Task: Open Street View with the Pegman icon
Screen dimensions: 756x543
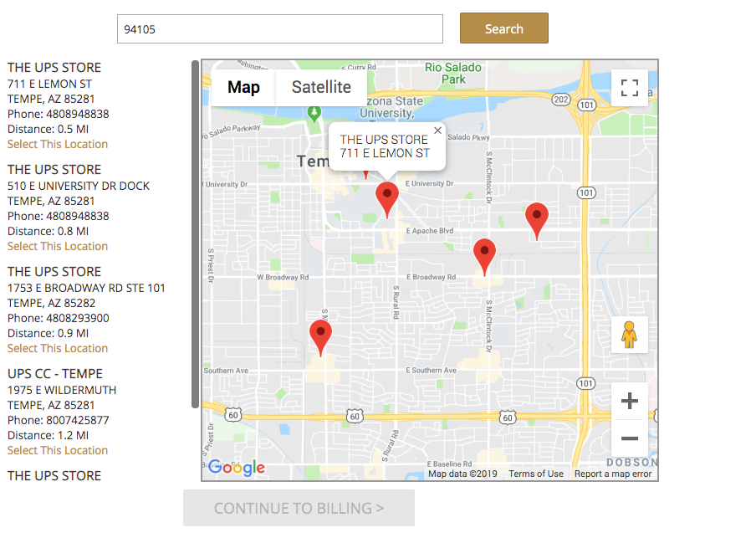Action: click(629, 335)
